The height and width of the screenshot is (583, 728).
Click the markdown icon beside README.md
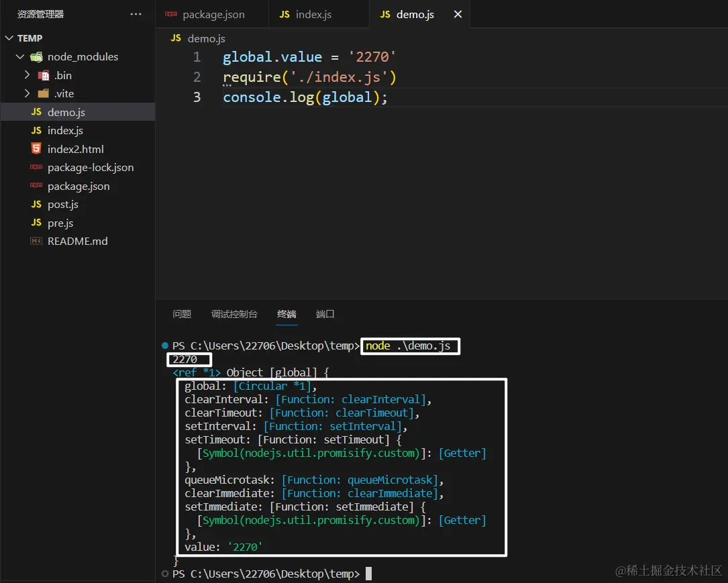[36, 241]
